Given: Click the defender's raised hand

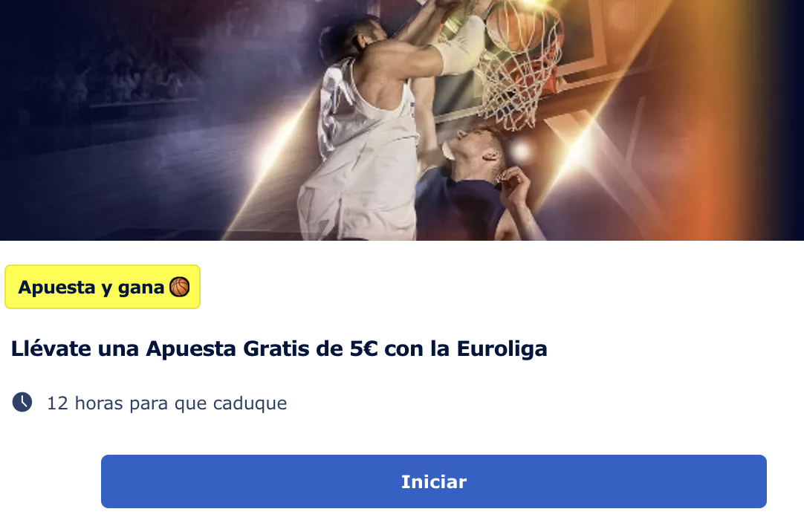Looking at the screenshot, I should tap(513, 186).
